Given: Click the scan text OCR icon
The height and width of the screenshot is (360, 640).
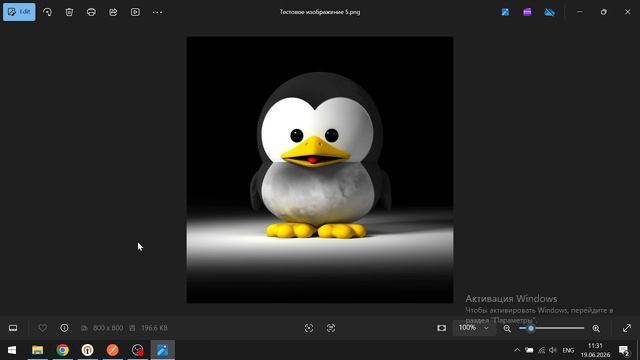Looking at the screenshot, I should coord(331,328).
